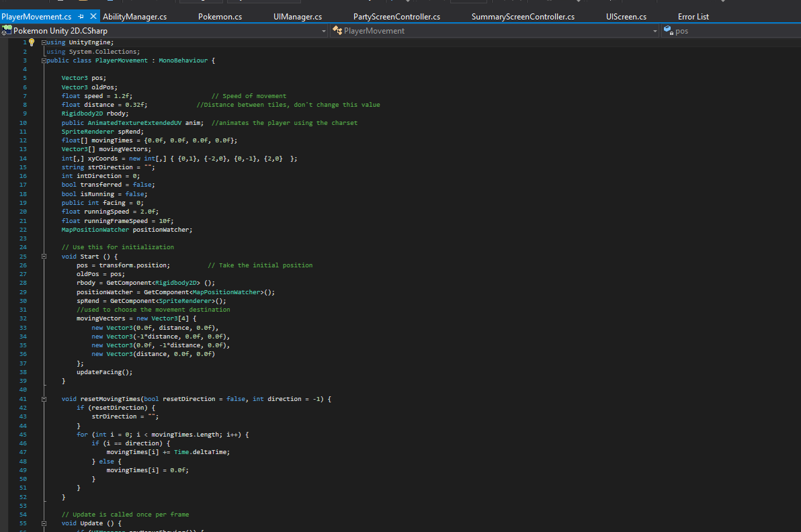Click the class icon beside PlayerMovement in navigation bar

pos(337,30)
